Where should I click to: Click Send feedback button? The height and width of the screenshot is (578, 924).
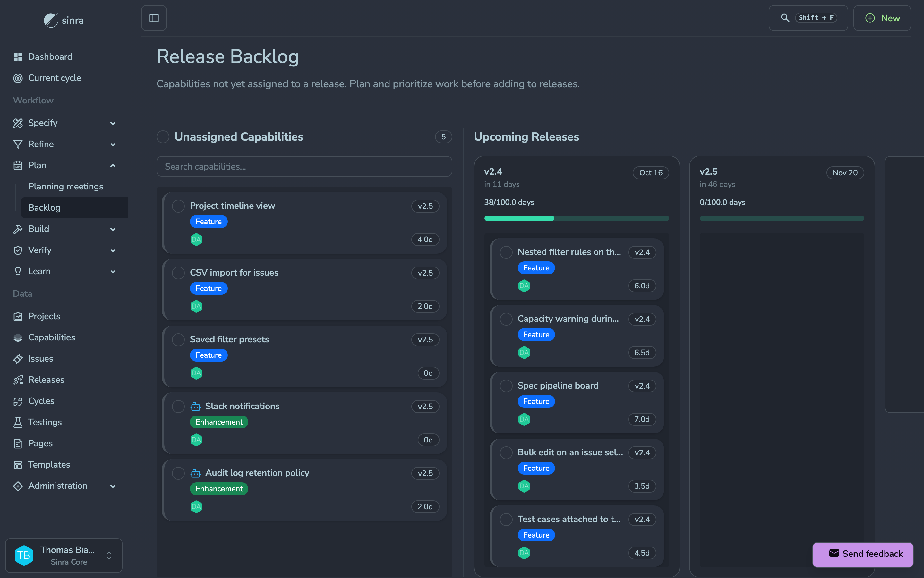click(863, 554)
